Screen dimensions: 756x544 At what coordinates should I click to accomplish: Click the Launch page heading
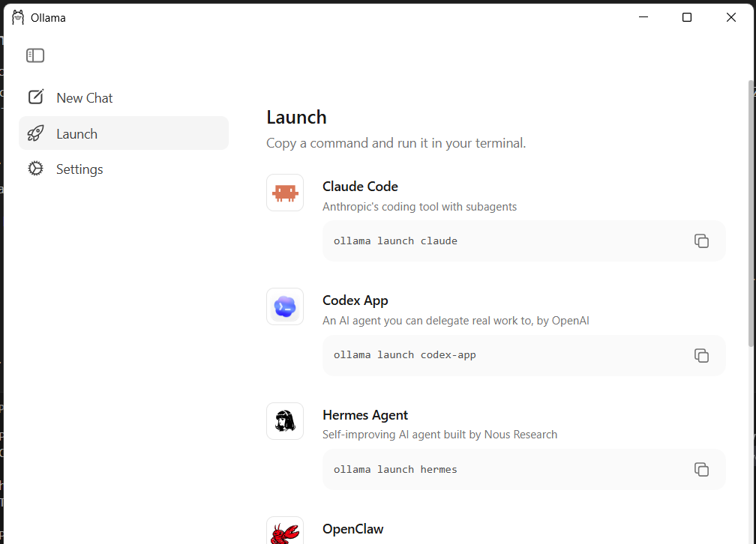click(296, 118)
